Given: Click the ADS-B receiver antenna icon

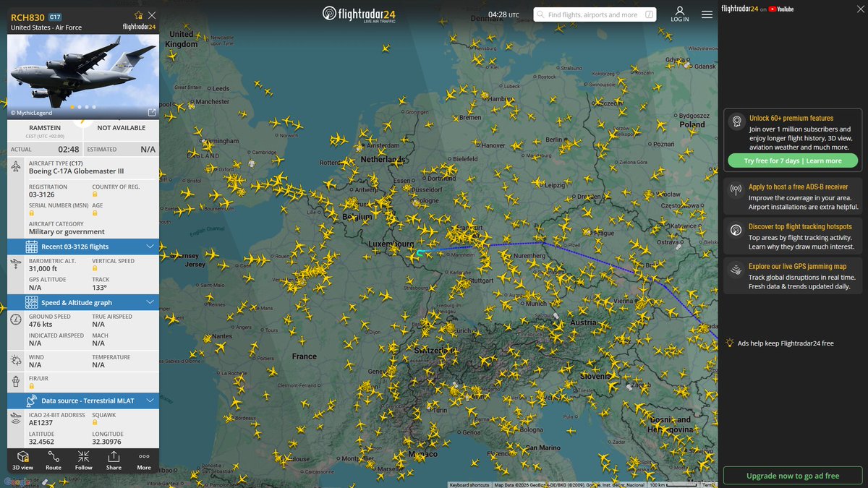Looking at the screenshot, I should pyautogui.click(x=736, y=191).
